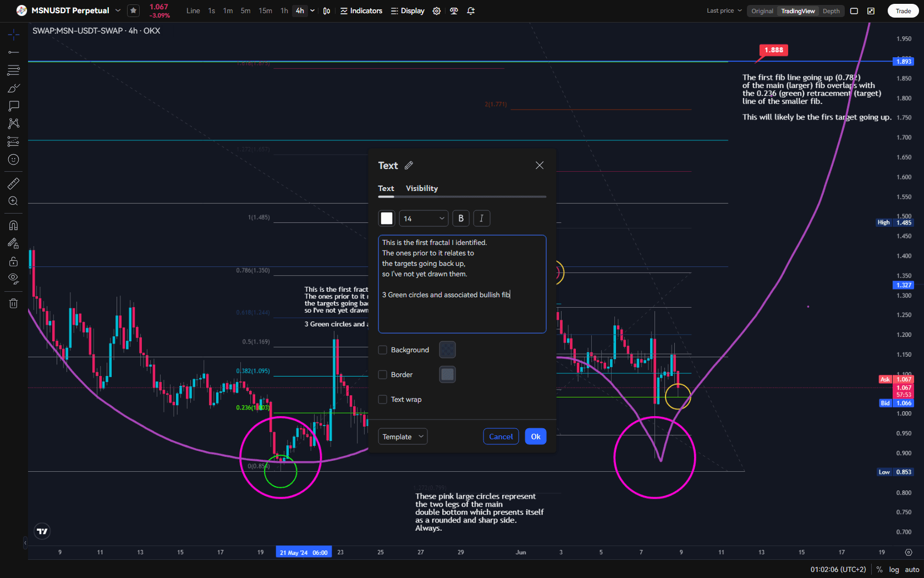Image resolution: width=924 pixels, height=578 pixels.
Task: Switch to Depth chart view
Action: pyautogui.click(x=831, y=11)
